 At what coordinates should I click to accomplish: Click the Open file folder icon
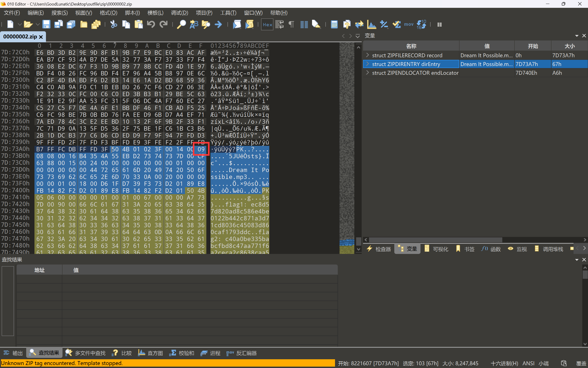point(28,24)
